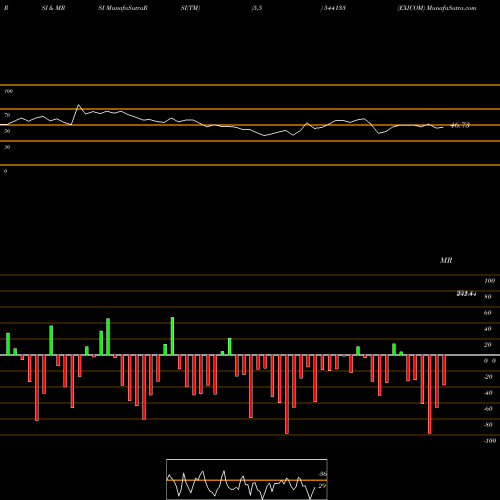Click the RSI value 46.73 label
This screenshot has height=500, width=500.
(x=460, y=125)
